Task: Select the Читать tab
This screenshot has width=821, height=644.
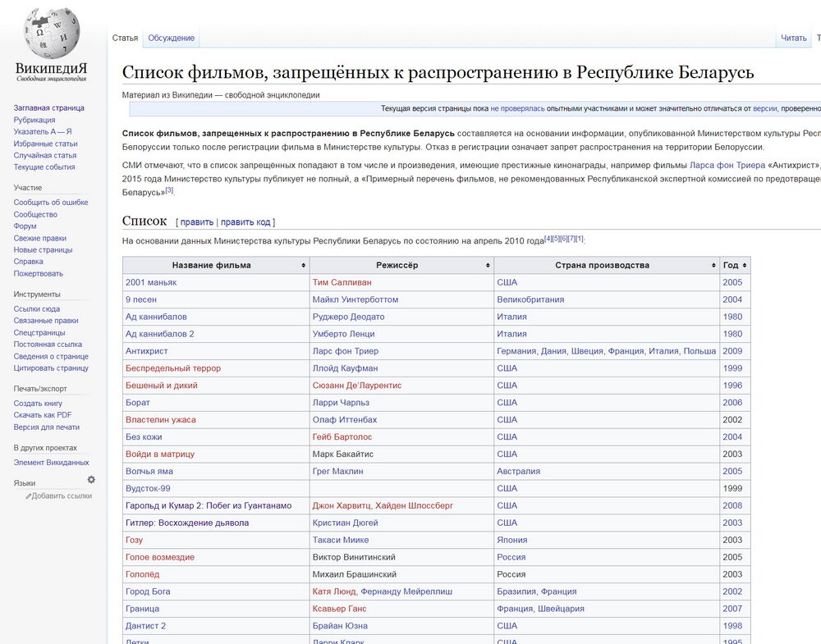Action: [x=793, y=38]
